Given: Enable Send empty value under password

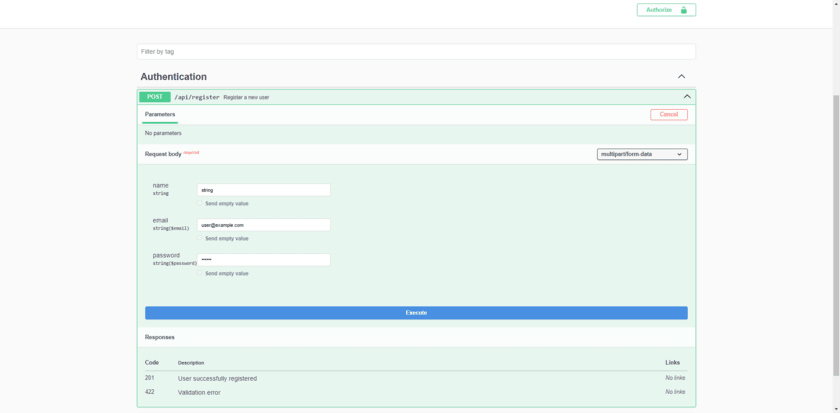Looking at the screenshot, I should click(199, 273).
